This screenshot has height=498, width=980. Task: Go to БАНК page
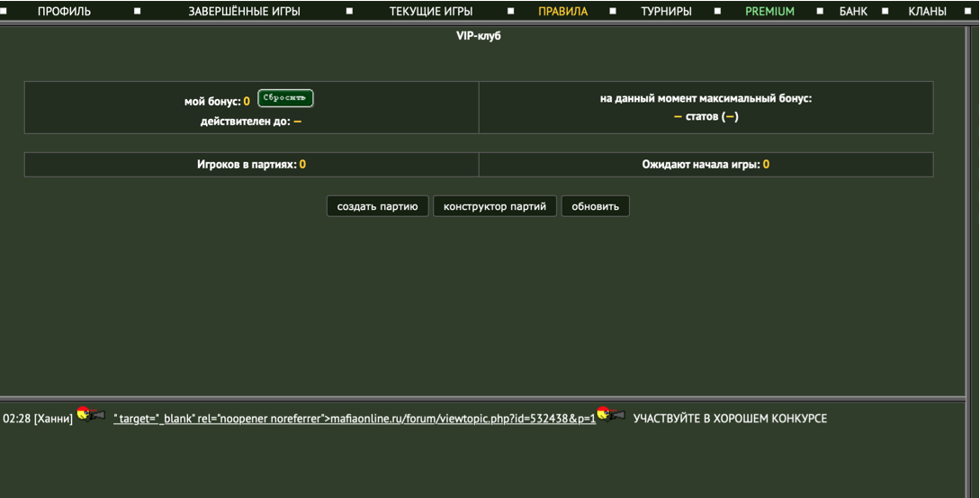[853, 12]
